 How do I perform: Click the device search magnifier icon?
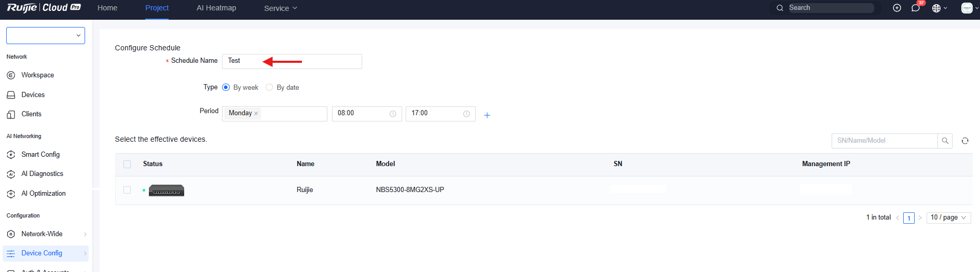point(945,141)
